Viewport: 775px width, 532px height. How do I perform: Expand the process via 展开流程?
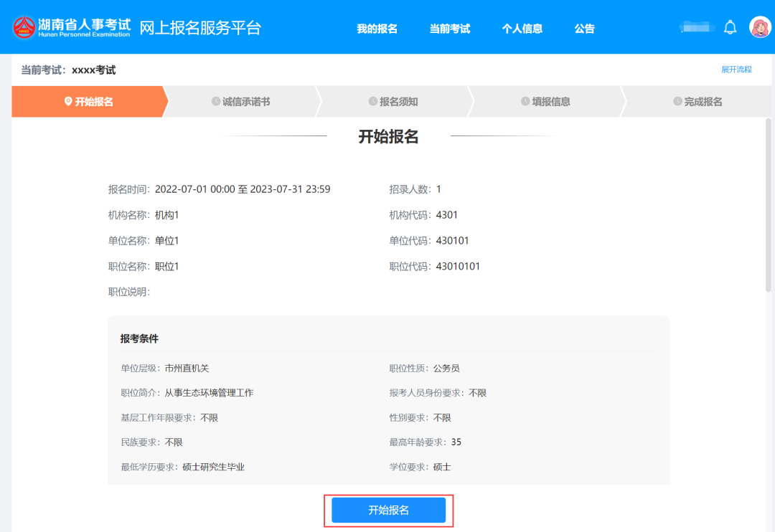point(736,70)
